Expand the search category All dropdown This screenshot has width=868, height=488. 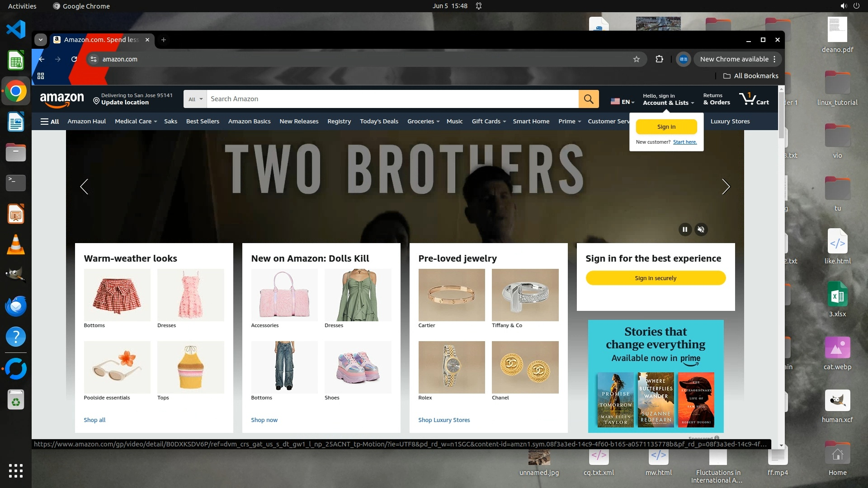(195, 99)
